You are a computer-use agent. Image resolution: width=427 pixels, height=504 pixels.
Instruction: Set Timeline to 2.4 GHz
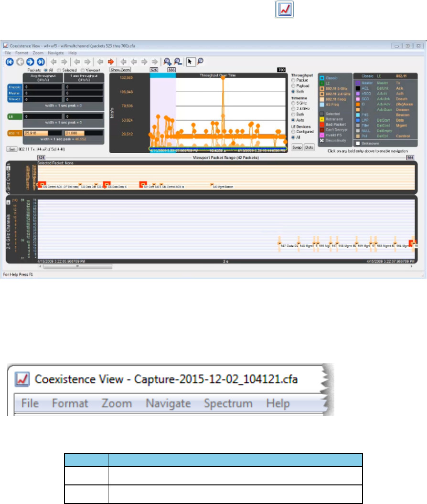pos(293,109)
